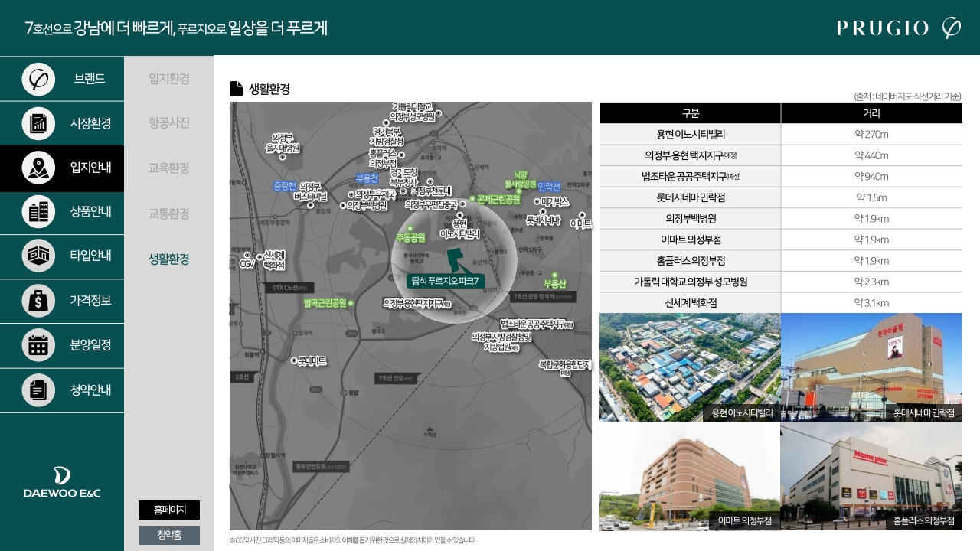Screen dimensions: 980x551
Task: Click the 법조타운 공공주택지구 row label
Action: [x=691, y=177]
